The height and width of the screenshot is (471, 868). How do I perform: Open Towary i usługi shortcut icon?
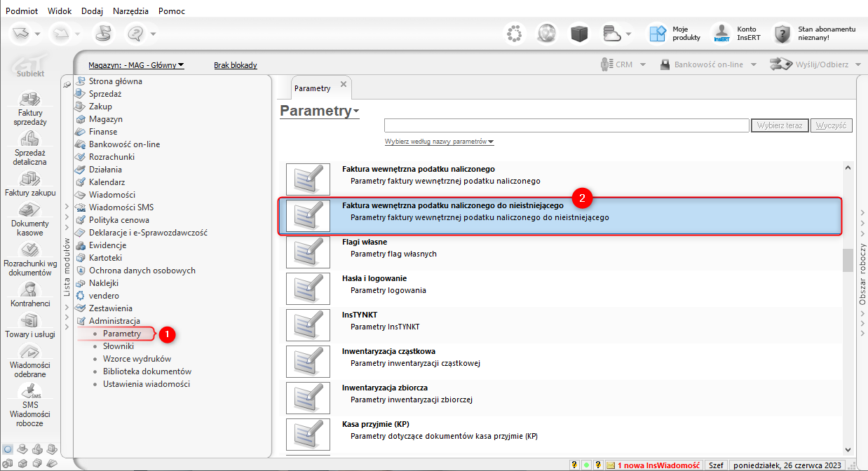click(29, 321)
